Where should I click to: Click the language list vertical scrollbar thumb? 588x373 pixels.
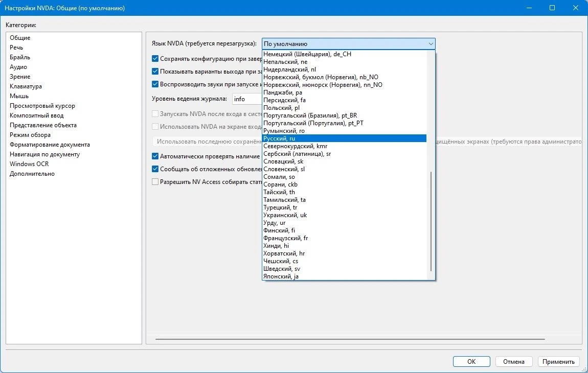[431, 222]
